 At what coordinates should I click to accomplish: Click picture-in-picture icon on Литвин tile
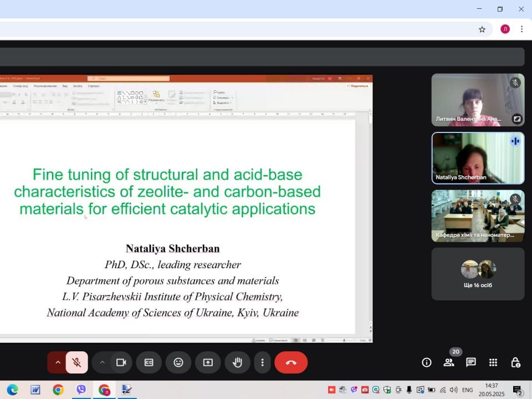tap(516, 119)
